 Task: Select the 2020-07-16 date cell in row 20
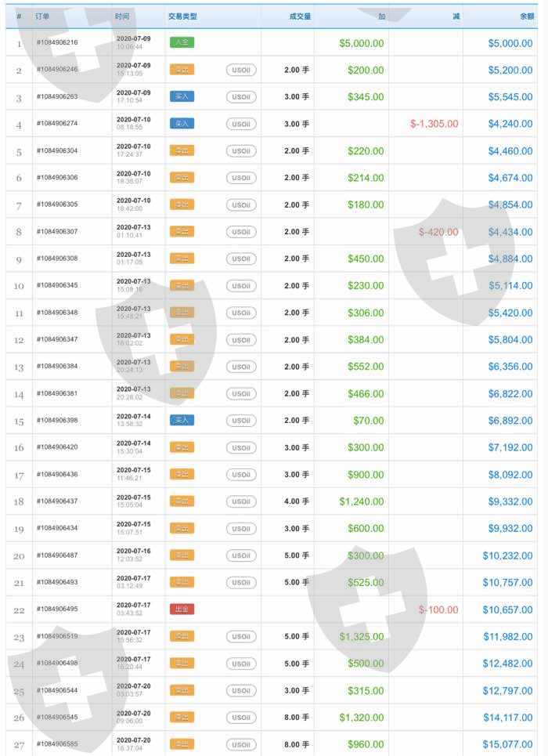(x=133, y=552)
